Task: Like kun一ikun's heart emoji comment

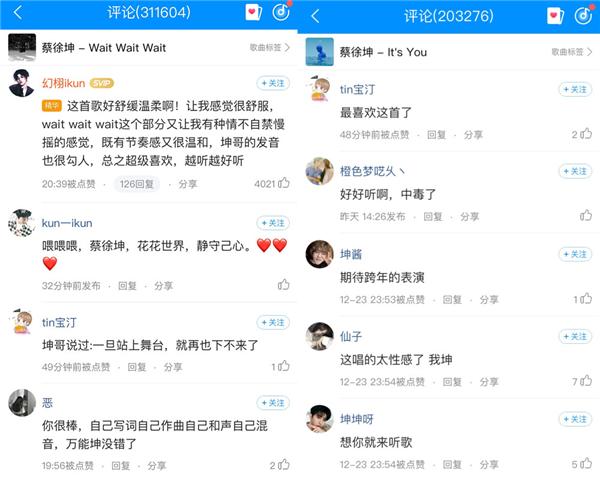Action: pyautogui.click(x=284, y=285)
